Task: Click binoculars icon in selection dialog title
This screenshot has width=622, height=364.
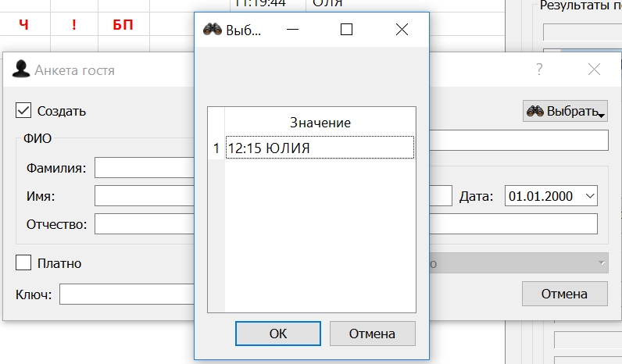Action: coord(213,30)
